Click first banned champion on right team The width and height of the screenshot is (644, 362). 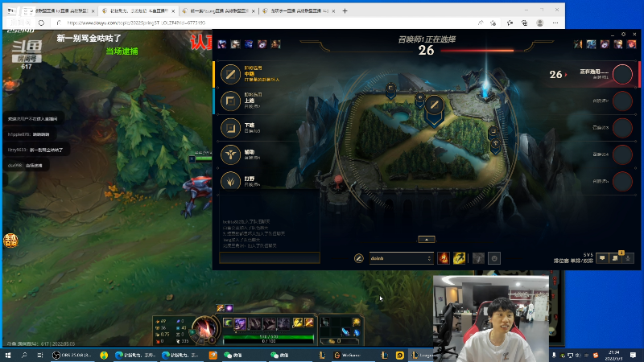pos(578,44)
